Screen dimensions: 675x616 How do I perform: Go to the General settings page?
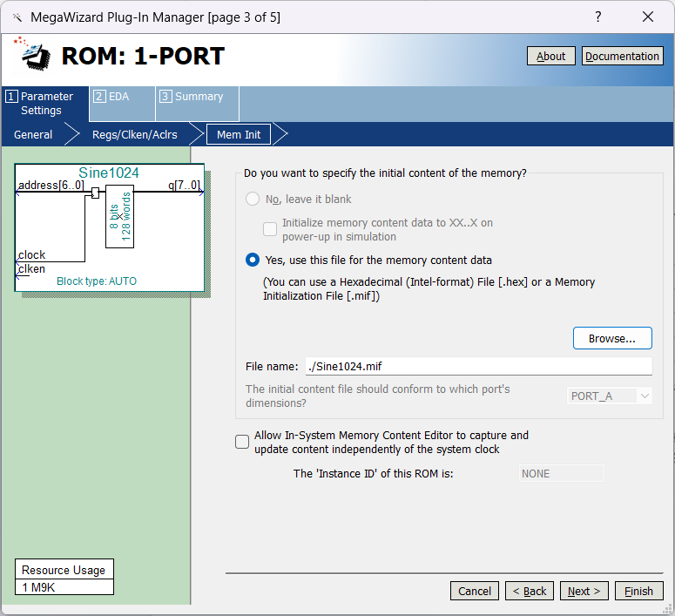click(x=33, y=134)
